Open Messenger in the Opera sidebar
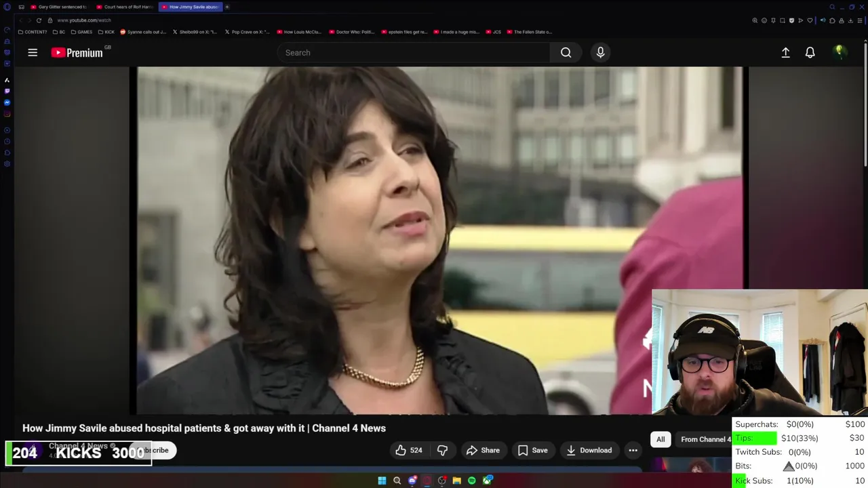Viewport: 868px width, 488px height. pos(7,102)
